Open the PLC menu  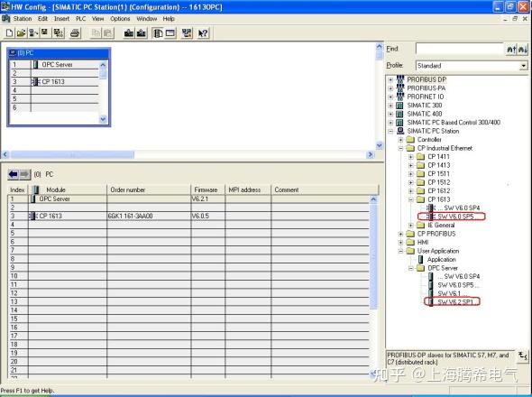[x=81, y=19]
